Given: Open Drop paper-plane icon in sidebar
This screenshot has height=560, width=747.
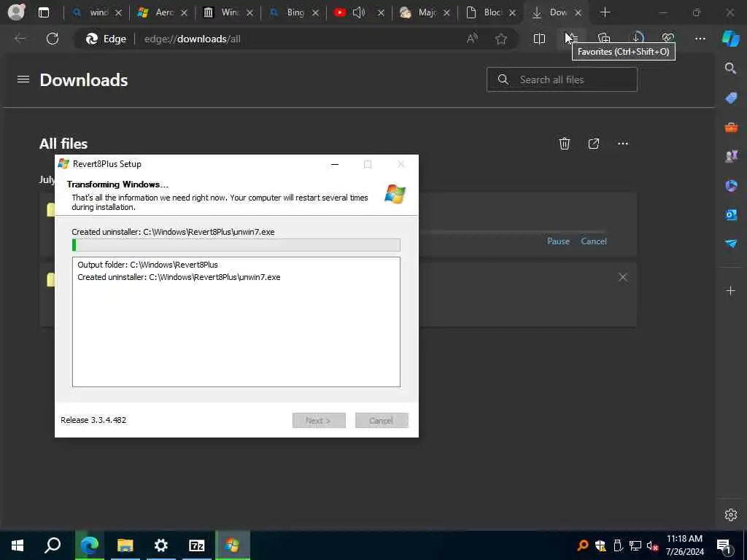Looking at the screenshot, I should [731, 244].
